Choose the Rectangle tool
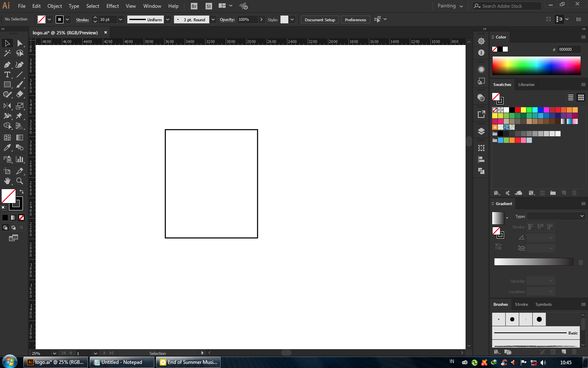 [x=7, y=84]
